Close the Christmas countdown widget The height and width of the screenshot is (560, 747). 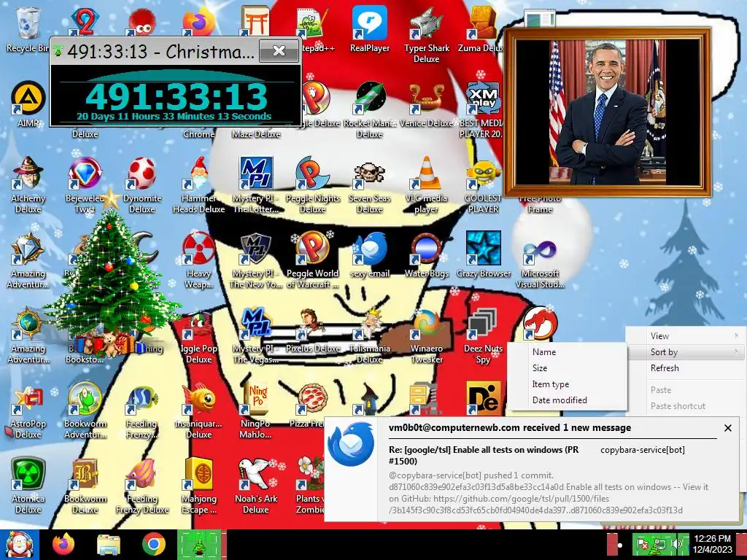point(279,51)
